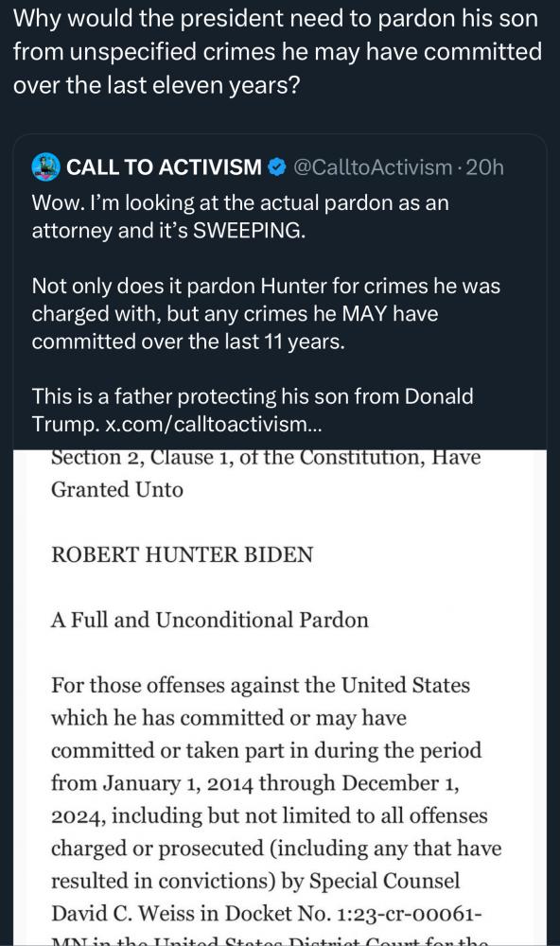This screenshot has height=946, width=560.
Task: Open the 20h timestamp of quoted post
Action: [x=484, y=167]
